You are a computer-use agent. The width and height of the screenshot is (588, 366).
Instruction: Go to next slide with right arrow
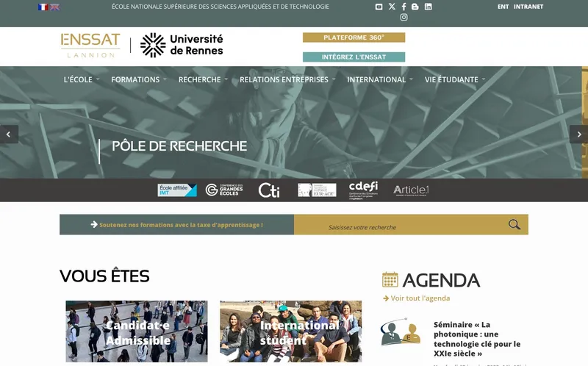(x=578, y=134)
